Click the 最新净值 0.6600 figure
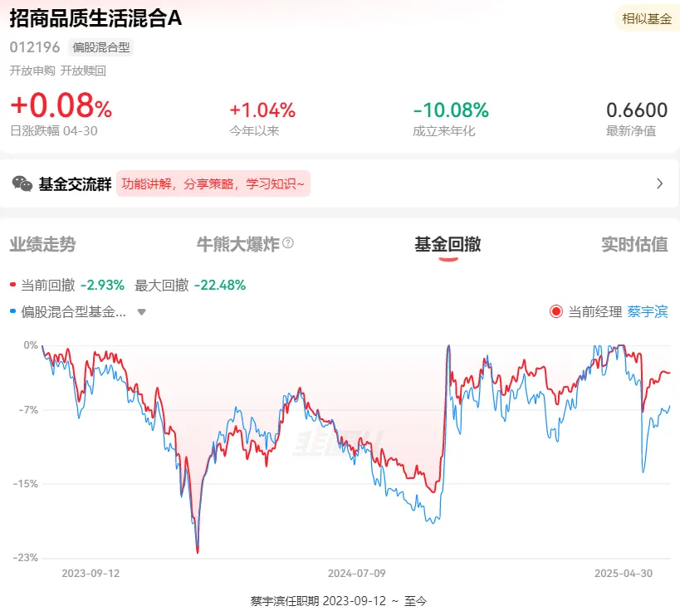 (x=637, y=110)
